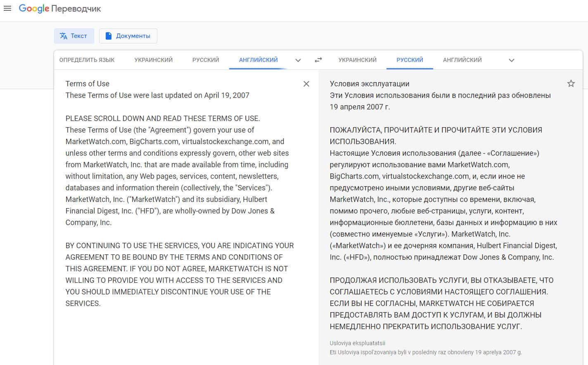Choose ОПРЕДЕЛИТЬ ЯЗЫК source tab
This screenshot has height=365, width=588.
point(87,60)
